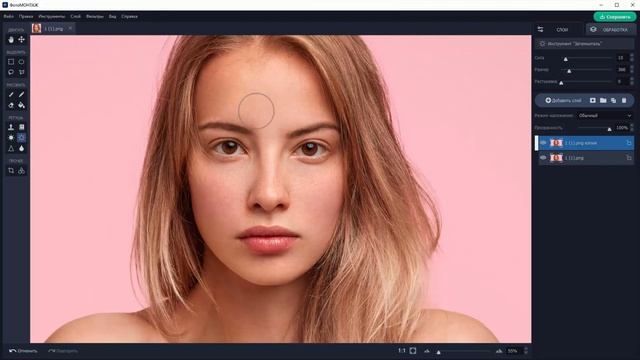
Task: Hide the selected "1 (1).png копия" layer
Action: click(x=543, y=143)
